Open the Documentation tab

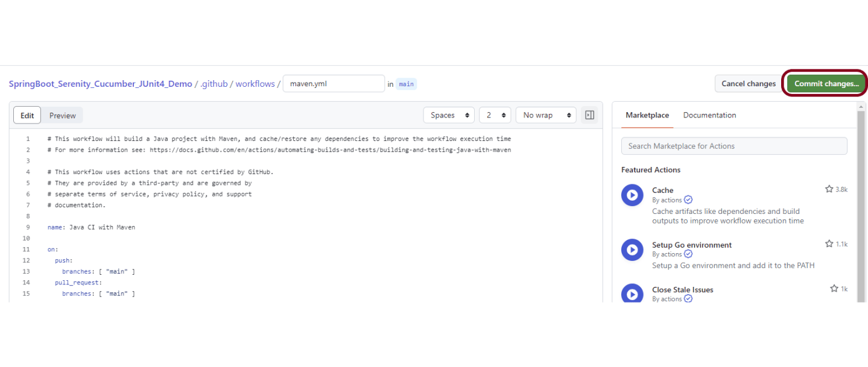click(709, 115)
